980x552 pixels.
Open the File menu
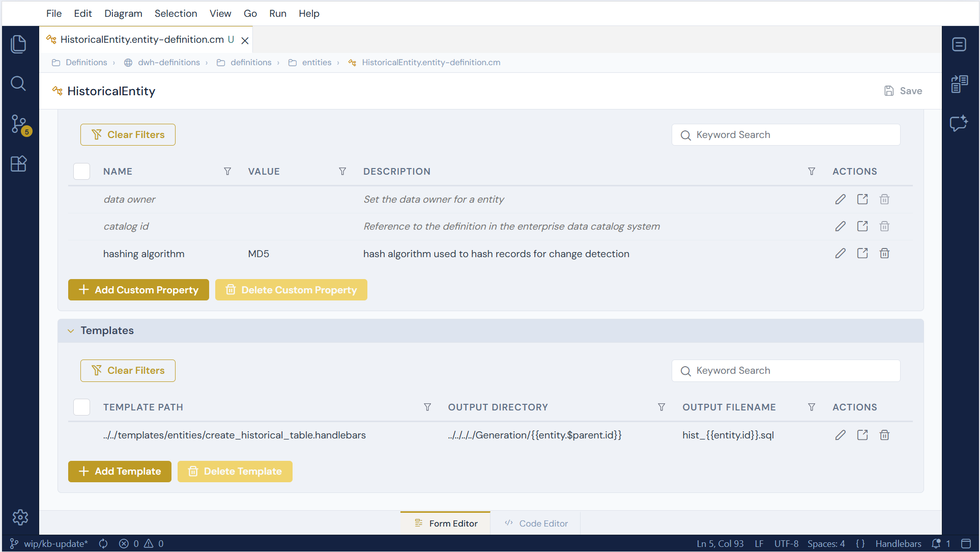[54, 14]
